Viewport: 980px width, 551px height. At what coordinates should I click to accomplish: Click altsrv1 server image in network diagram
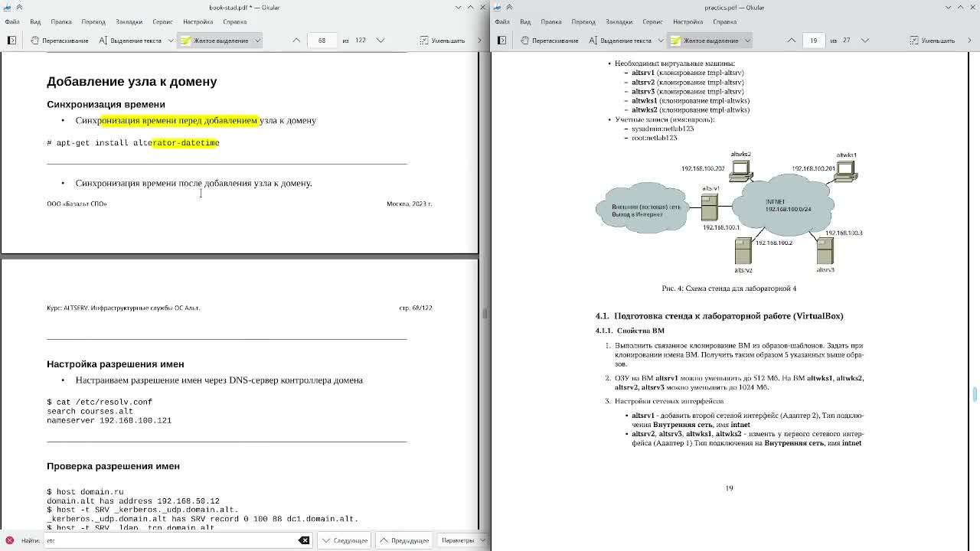[x=710, y=208]
